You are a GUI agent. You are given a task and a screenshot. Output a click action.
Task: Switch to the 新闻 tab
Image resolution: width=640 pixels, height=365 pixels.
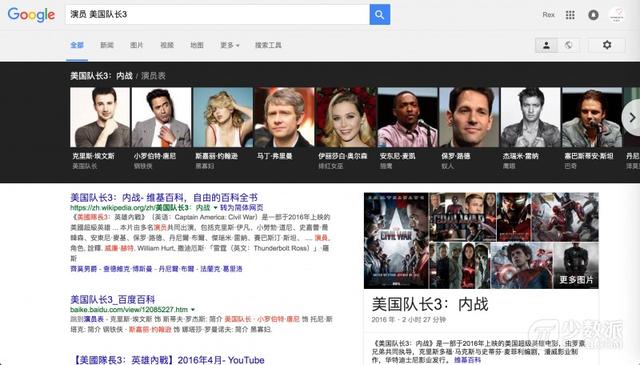(107, 45)
